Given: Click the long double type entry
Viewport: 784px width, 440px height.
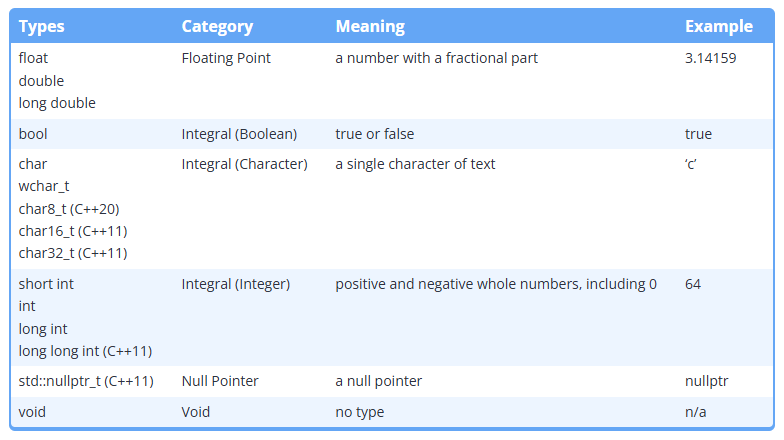Looking at the screenshot, I should (57, 103).
